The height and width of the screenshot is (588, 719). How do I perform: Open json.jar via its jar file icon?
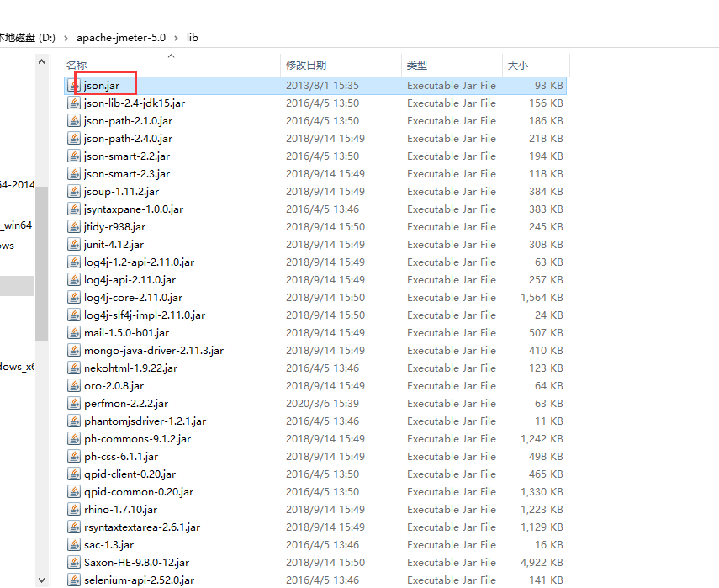(x=74, y=85)
